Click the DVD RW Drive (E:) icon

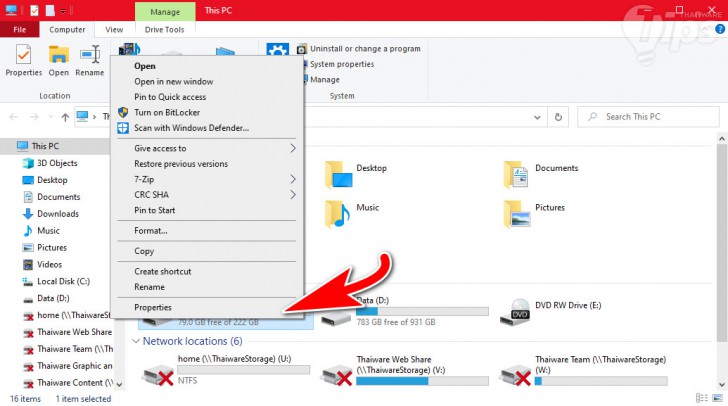coord(515,312)
